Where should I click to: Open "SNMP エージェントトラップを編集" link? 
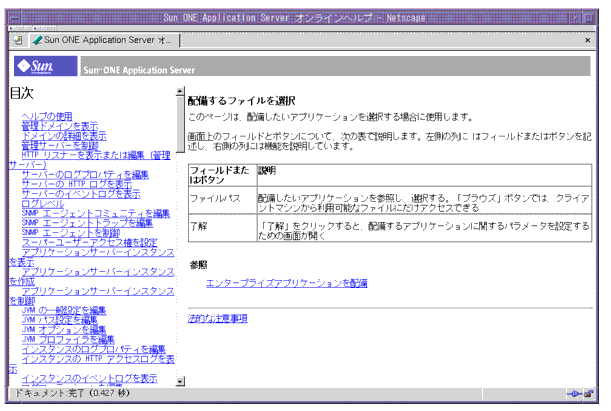87,223
